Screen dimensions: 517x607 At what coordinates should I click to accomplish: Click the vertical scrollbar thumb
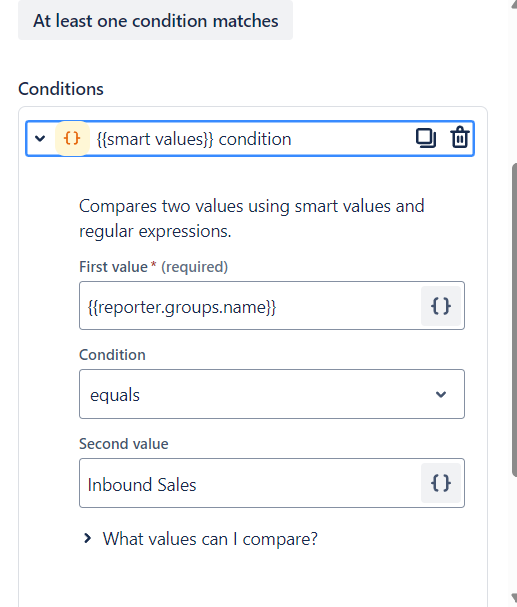(x=514, y=319)
